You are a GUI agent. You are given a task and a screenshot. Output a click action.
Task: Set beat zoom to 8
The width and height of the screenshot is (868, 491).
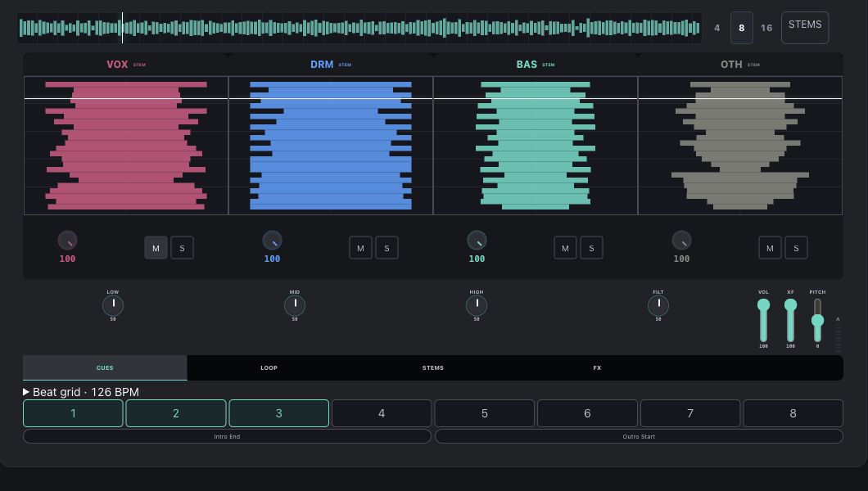742,28
